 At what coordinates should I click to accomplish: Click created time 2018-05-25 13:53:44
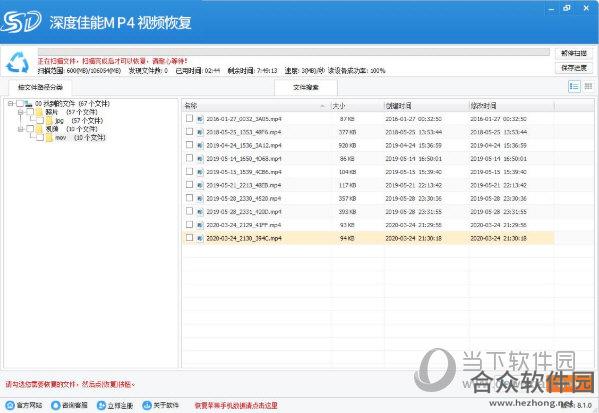(x=414, y=132)
